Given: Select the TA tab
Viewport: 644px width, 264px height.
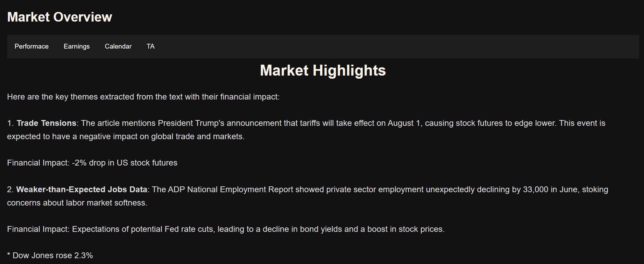Looking at the screenshot, I should 150,47.
